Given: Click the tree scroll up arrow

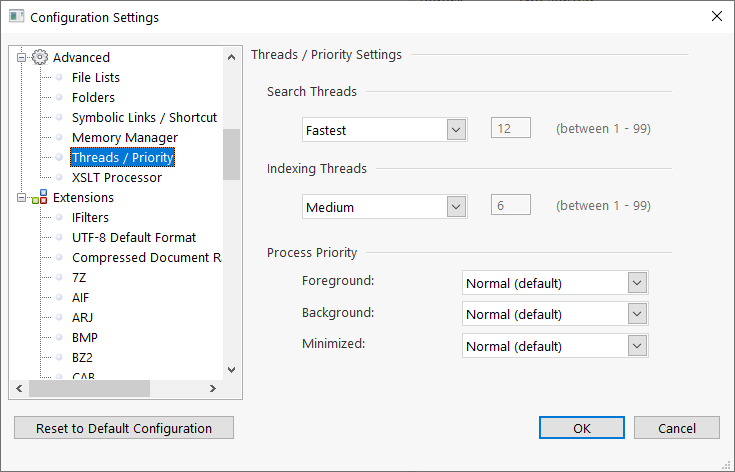Looking at the screenshot, I should click(x=231, y=57).
